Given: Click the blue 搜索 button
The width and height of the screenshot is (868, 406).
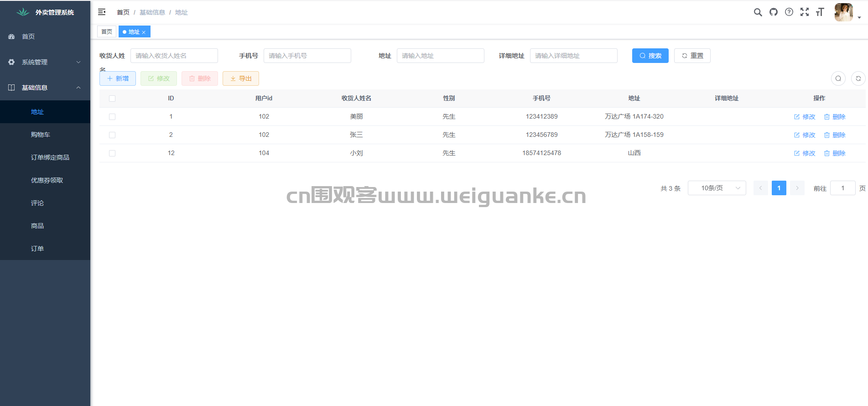Looking at the screenshot, I should [x=650, y=56].
